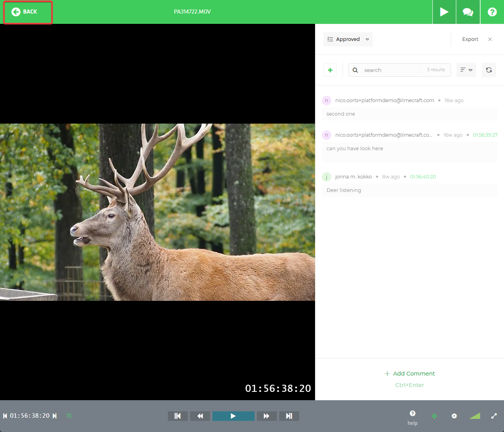This screenshot has width=504, height=432.
Task: Adjust the volume wedge slider
Action: coord(475,416)
